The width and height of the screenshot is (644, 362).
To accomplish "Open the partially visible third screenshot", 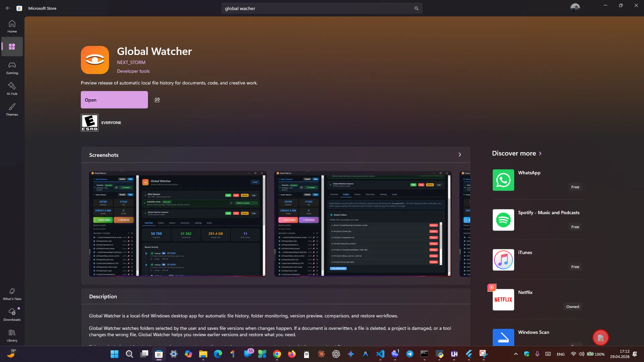I will 465,224.
